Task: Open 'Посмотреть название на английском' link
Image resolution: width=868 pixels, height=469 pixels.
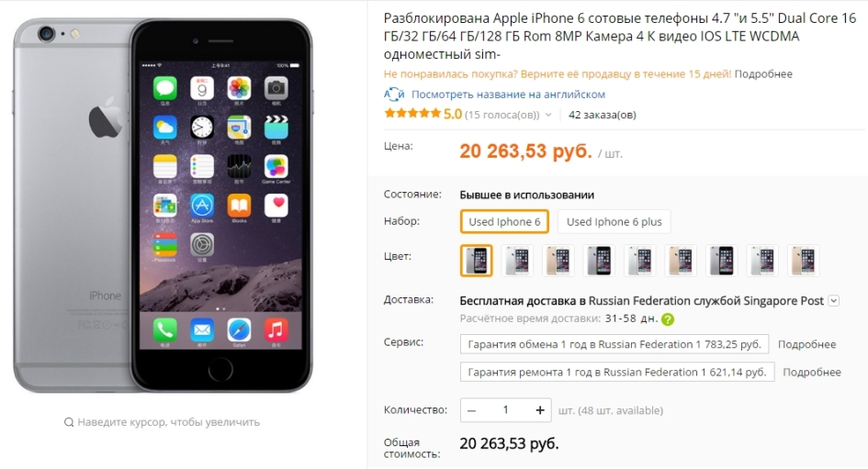Action: (x=508, y=95)
